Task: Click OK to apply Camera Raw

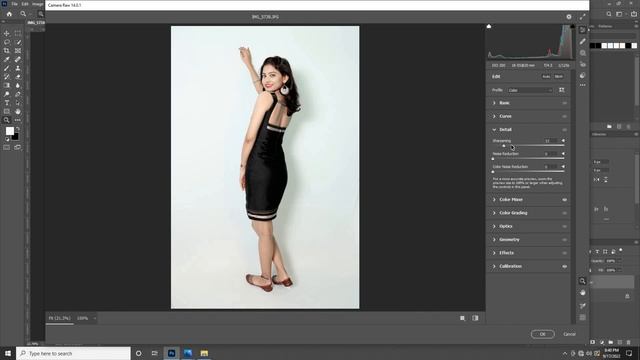Action: tap(542, 334)
